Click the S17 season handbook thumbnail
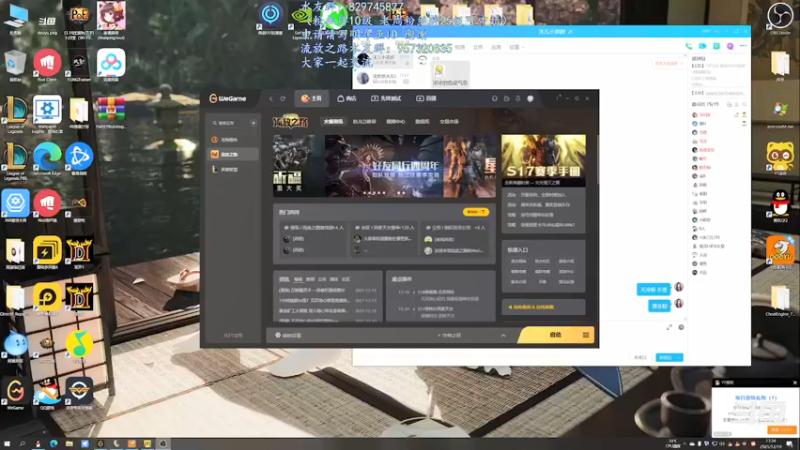The height and width of the screenshot is (450, 800). [543, 160]
